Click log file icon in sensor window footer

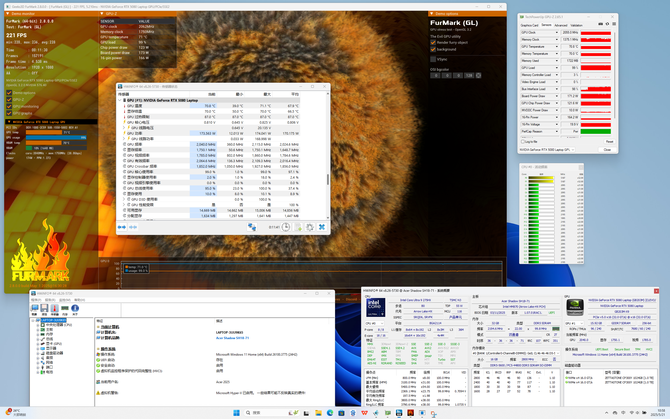pyautogui.click(x=298, y=227)
